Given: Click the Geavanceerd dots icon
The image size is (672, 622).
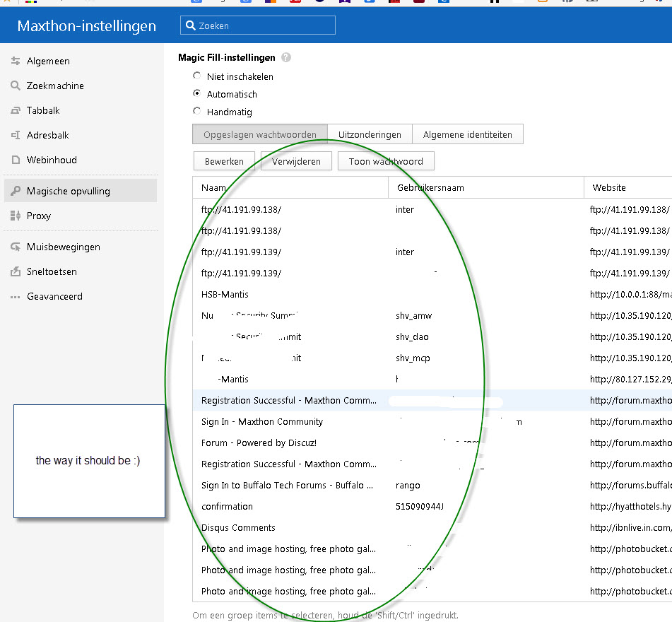Looking at the screenshot, I should (x=16, y=297).
